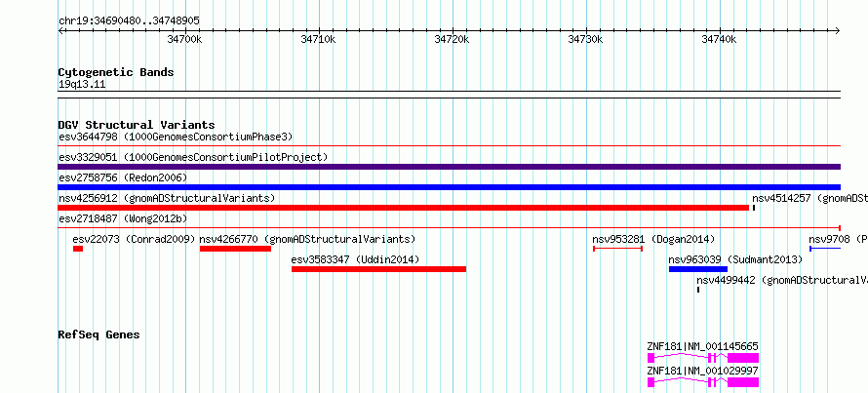Image resolution: width=868 pixels, height=393 pixels.
Task: Select the red nsv4266770 variant bar
Action: (235, 249)
